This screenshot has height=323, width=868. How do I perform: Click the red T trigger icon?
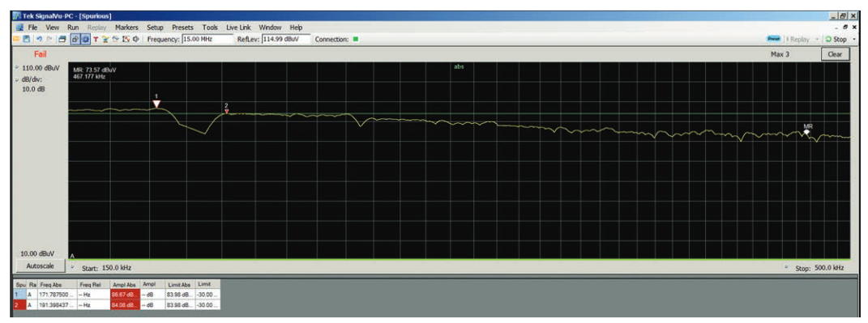[x=96, y=40]
